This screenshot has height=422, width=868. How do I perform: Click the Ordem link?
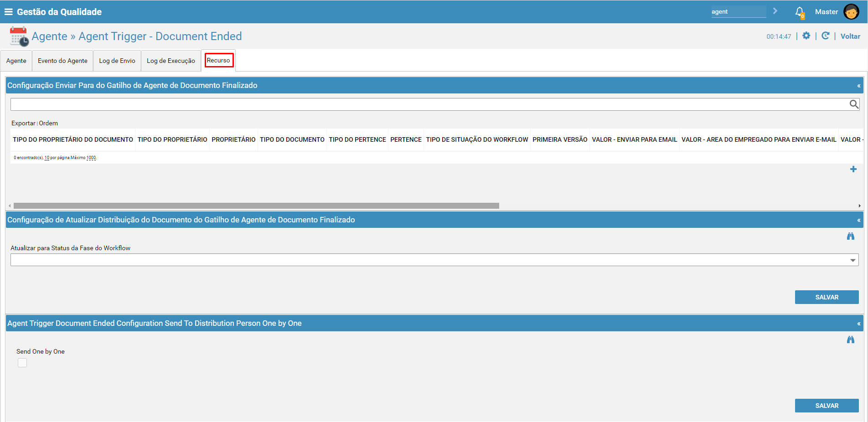(x=48, y=123)
